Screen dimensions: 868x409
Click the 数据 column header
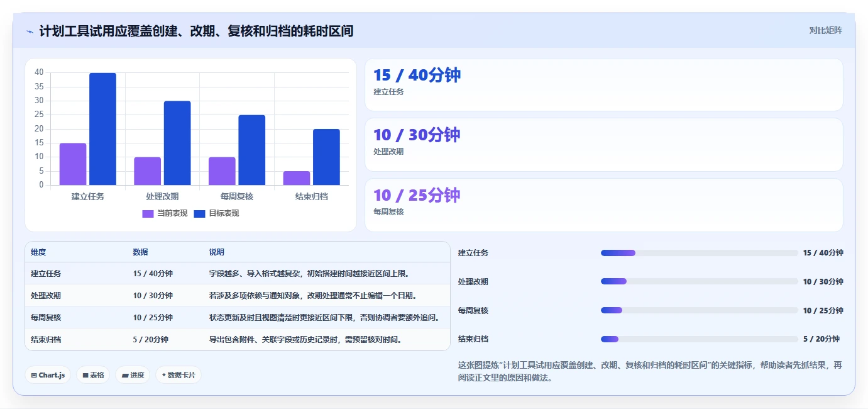pyautogui.click(x=141, y=252)
